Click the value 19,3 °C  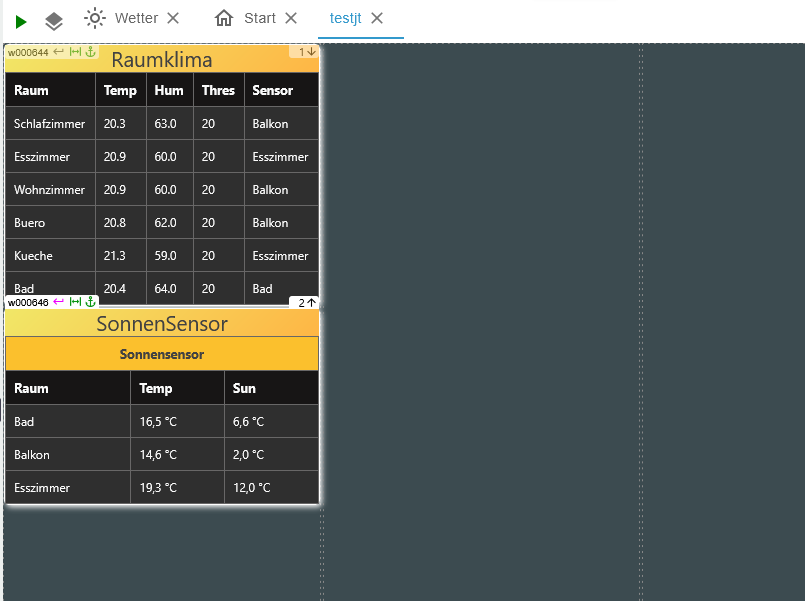coord(158,488)
